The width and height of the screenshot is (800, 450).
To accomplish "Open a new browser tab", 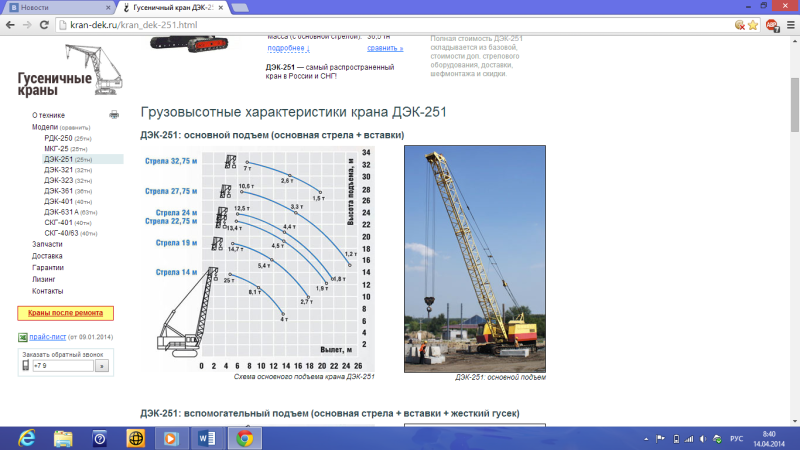I will (240, 8).
